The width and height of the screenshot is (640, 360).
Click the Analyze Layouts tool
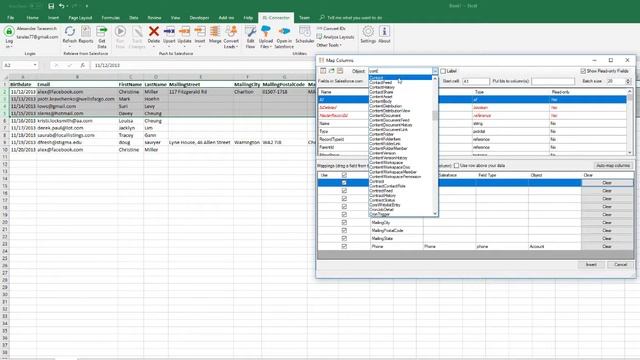pos(335,37)
